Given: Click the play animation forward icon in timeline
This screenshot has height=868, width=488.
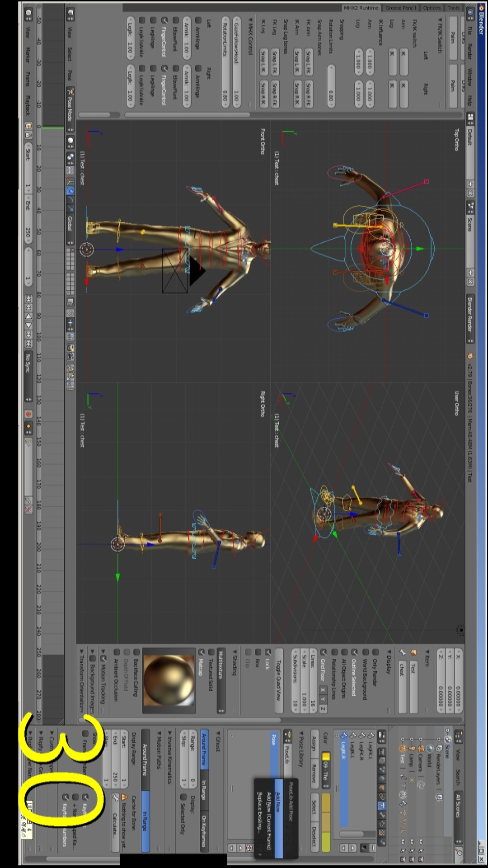Looking at the screenshot, I should point(28,325).
